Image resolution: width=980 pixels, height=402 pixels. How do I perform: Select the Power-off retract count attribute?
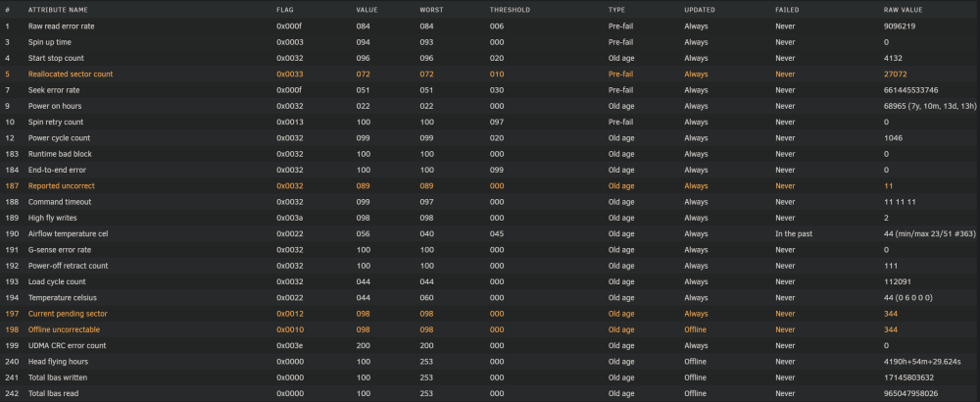click(69, 266)
